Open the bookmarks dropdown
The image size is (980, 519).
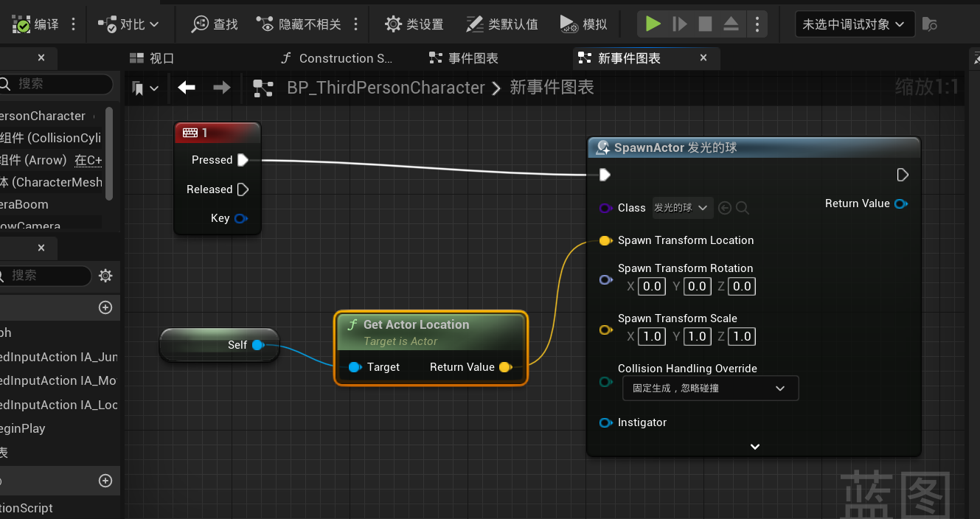point(145,88)
